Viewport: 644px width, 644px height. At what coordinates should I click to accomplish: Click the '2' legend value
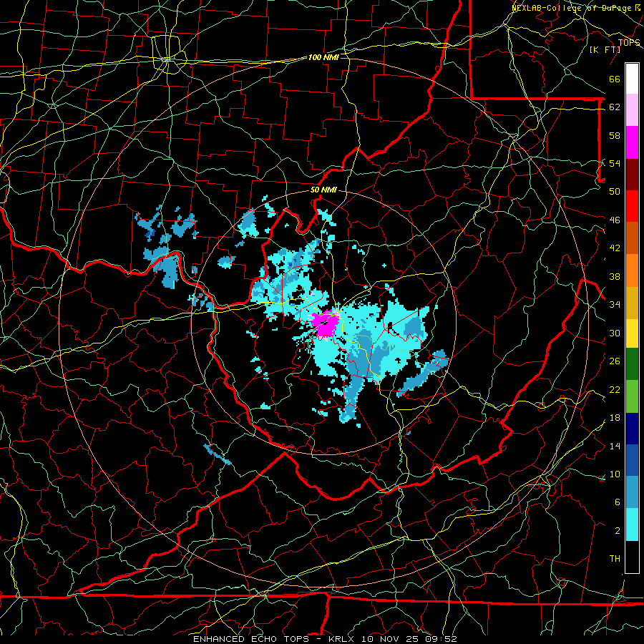click(x=617, y=531)
